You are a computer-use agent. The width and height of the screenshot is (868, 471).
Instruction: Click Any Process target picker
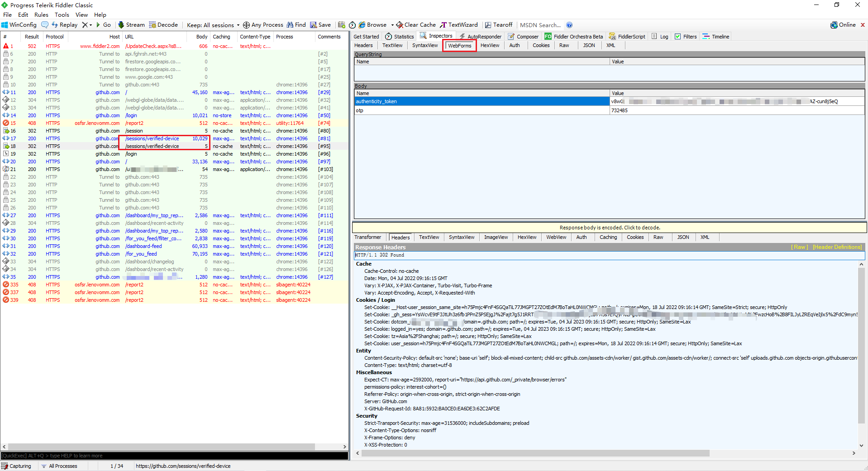(x=263, y=25)
